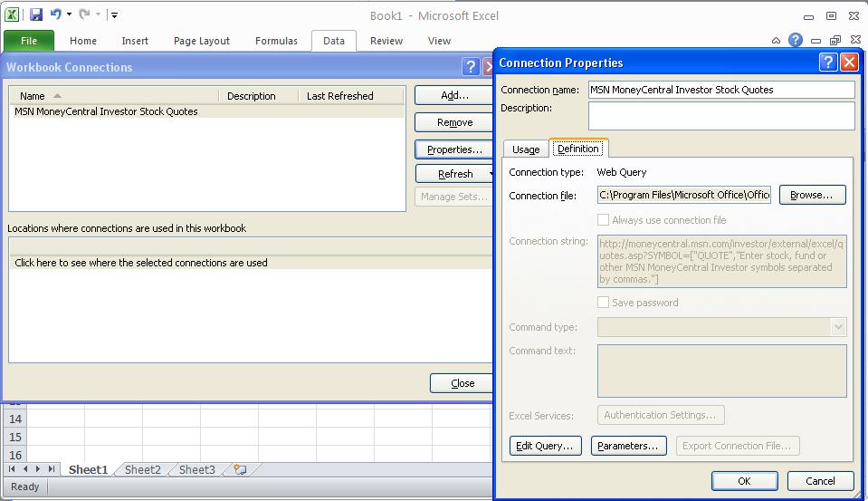Open the Review ribbon tab

click(386, 41)
